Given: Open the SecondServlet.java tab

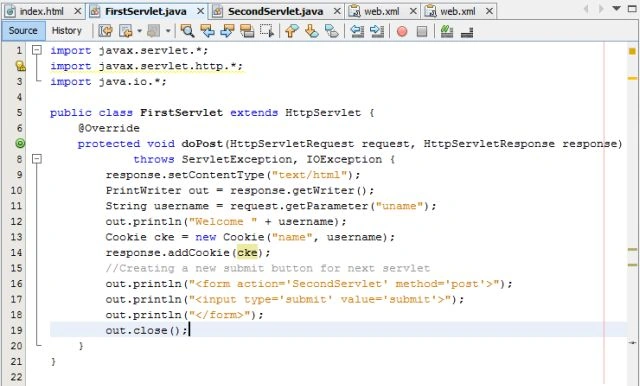Looking at the screenshot, I should coord(276,11).
